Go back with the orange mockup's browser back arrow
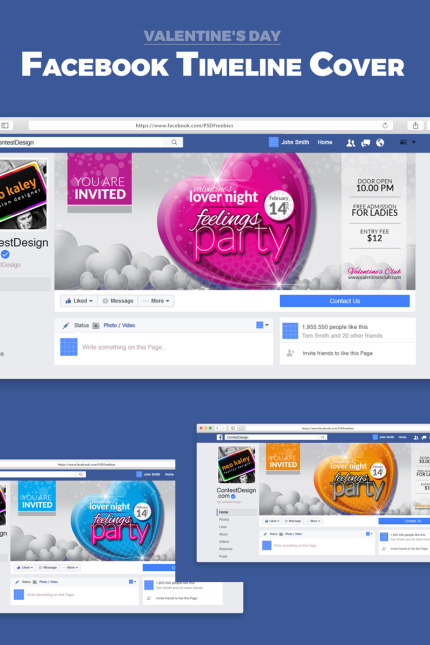Image resolution: width=430 pixels, height=645 pixels. pos(217,428)
